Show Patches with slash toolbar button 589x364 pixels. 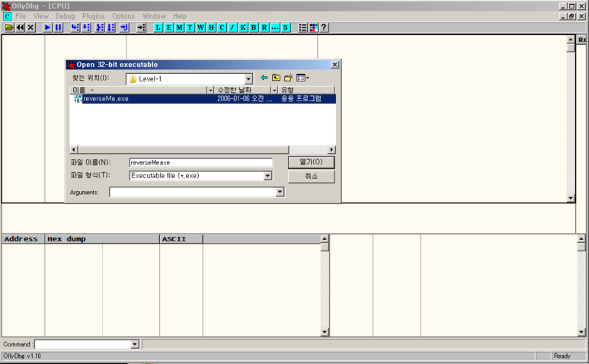[x=232, y=27]
